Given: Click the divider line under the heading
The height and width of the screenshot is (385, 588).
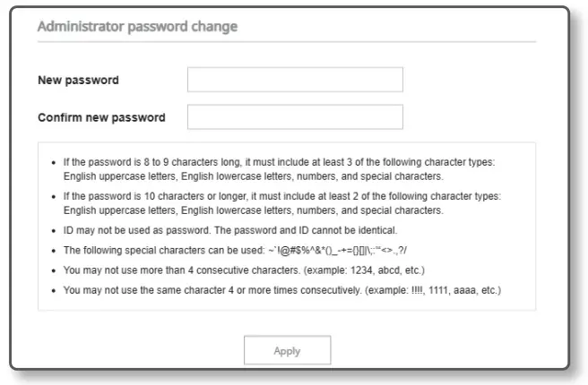Looking at the screenshot, I should pos(287,41).
